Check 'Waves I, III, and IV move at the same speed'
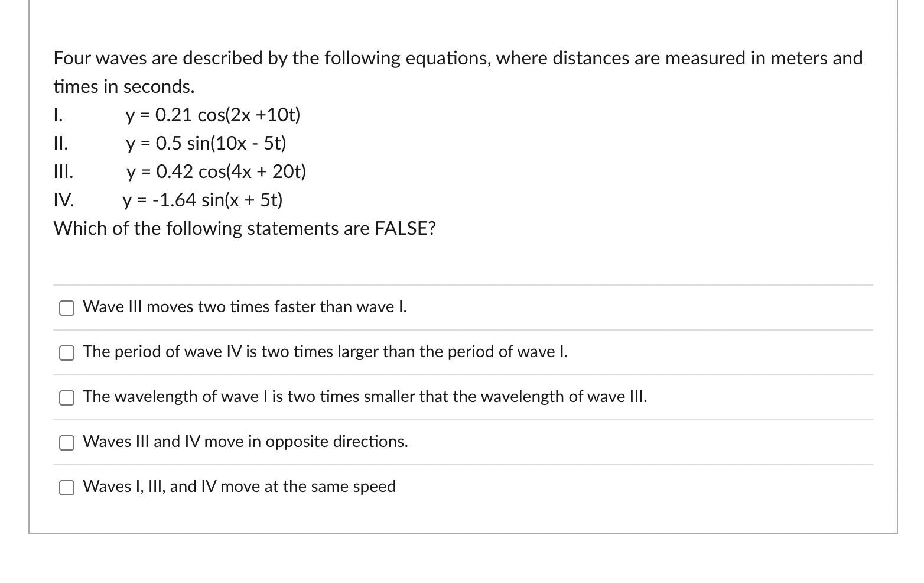This screenshot has height=583, width=924. [66, 487]
